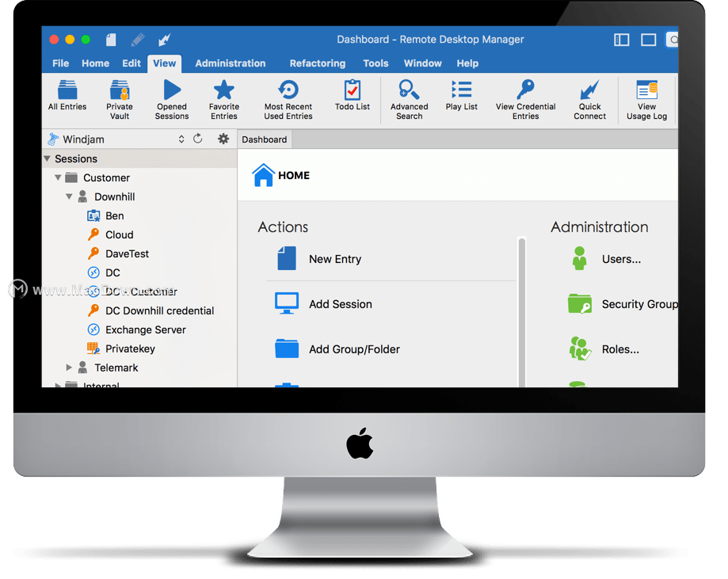Open the Usage Log view
This screenshot has height=579, width=728.
coord(647,97)
